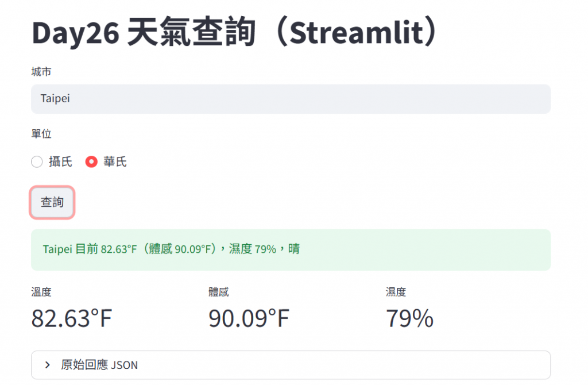The height and width of the screenshot is (385, 588).
Task: Click the 城市 field label
Action: (41, 72)
